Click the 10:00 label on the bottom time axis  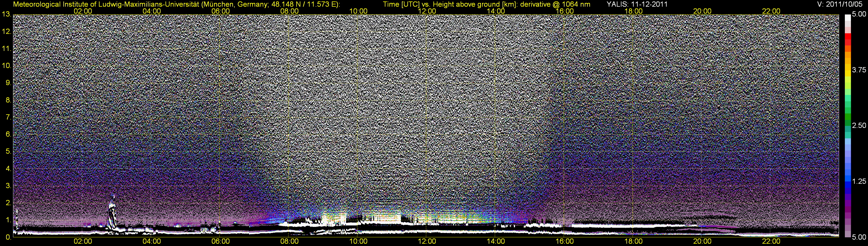(x=358, y=242)
